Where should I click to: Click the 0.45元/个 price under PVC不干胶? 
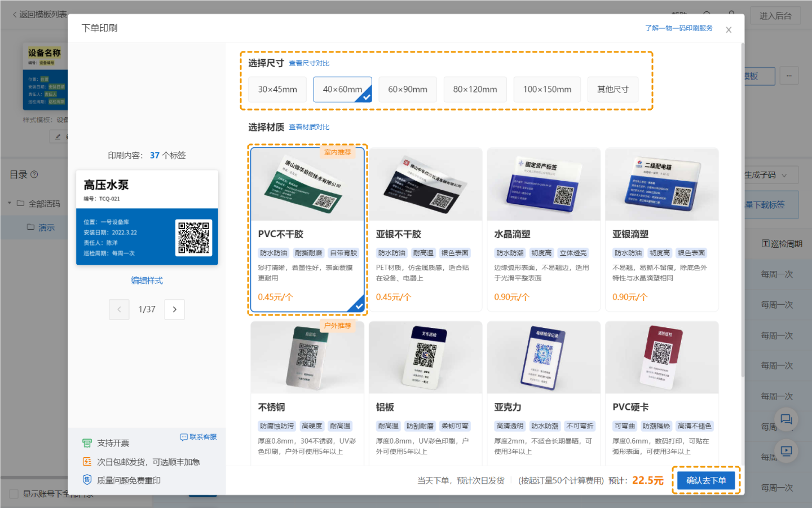coord(275,297)
